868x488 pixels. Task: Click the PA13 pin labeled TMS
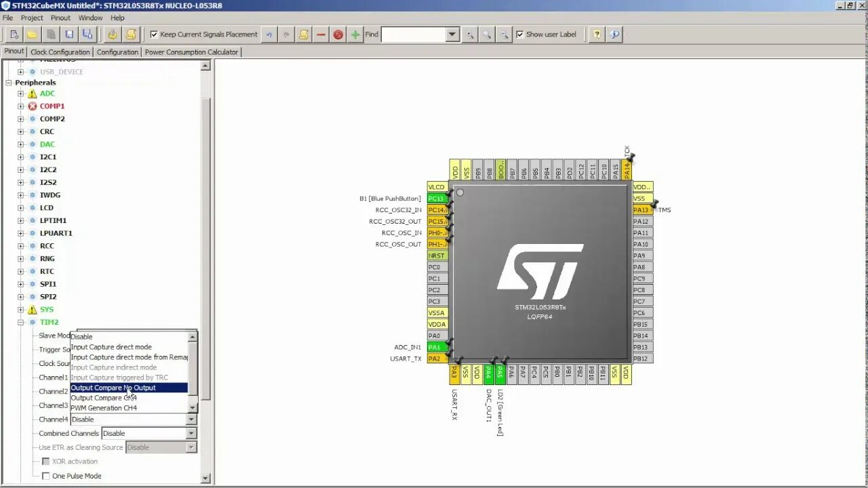coord(642,210)
